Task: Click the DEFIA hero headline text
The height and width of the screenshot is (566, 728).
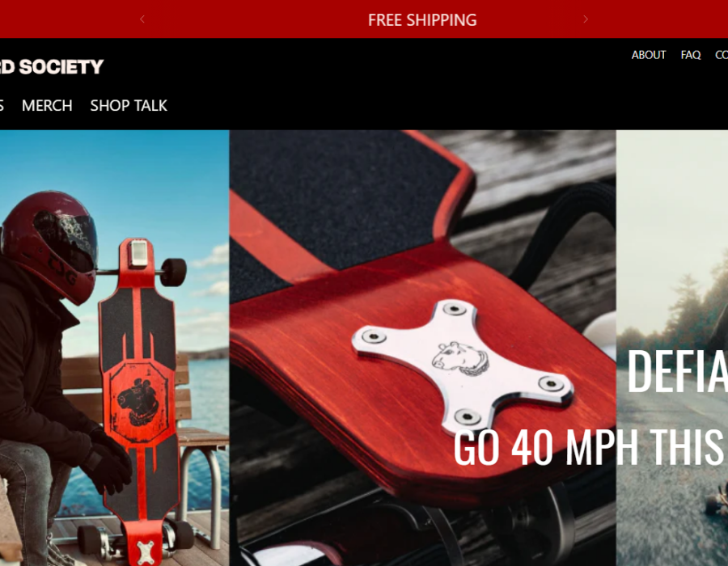Action: [x=677, y=372]
